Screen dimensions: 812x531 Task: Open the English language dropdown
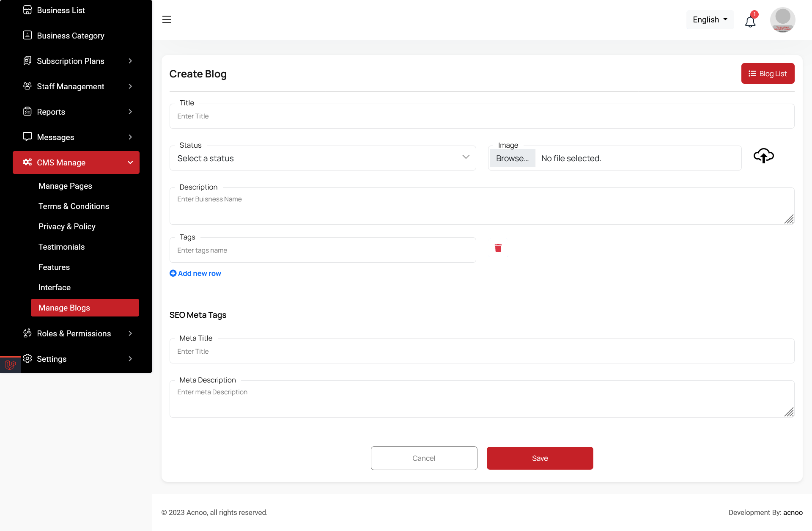pos(710,20)
